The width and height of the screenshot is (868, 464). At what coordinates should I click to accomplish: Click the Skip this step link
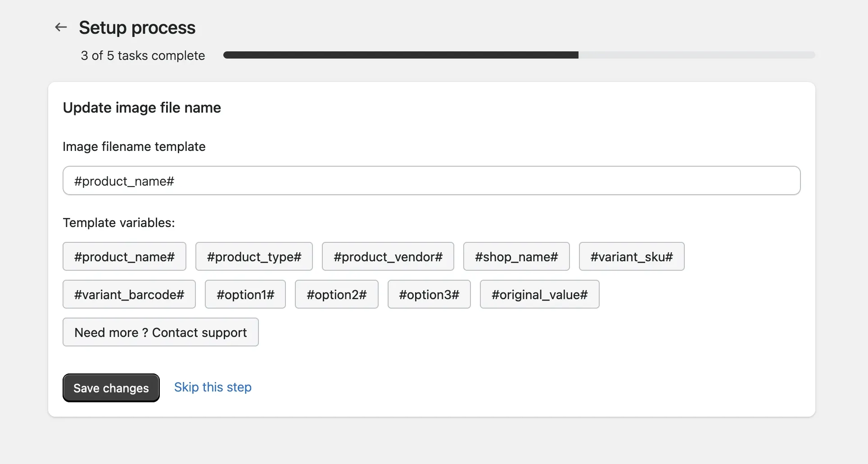coord(212,387)
